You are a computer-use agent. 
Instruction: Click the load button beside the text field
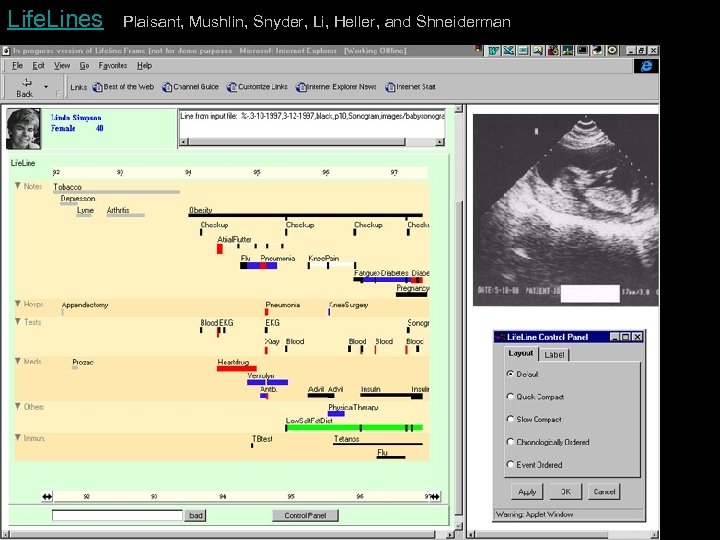pyautogui.click(x=196, y=516)
